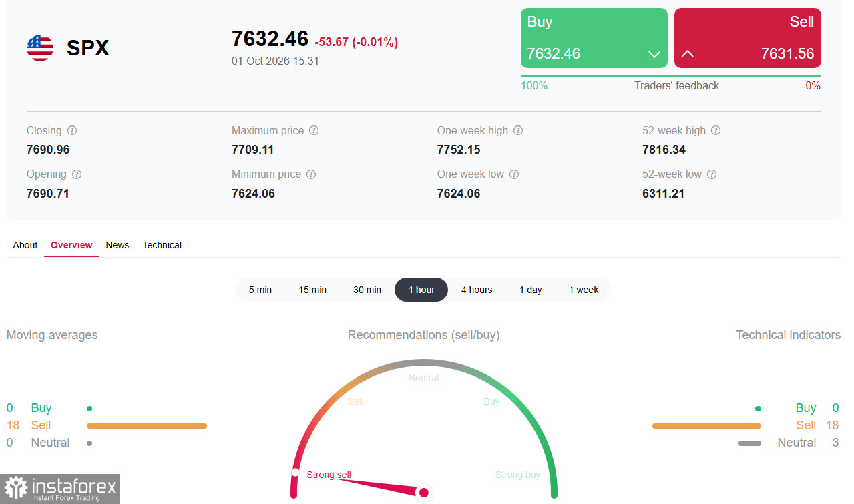The height and width of the screenshot is (504, 854).
Task: Click the Strong buy gauge label
Action: tap(517, 475)
